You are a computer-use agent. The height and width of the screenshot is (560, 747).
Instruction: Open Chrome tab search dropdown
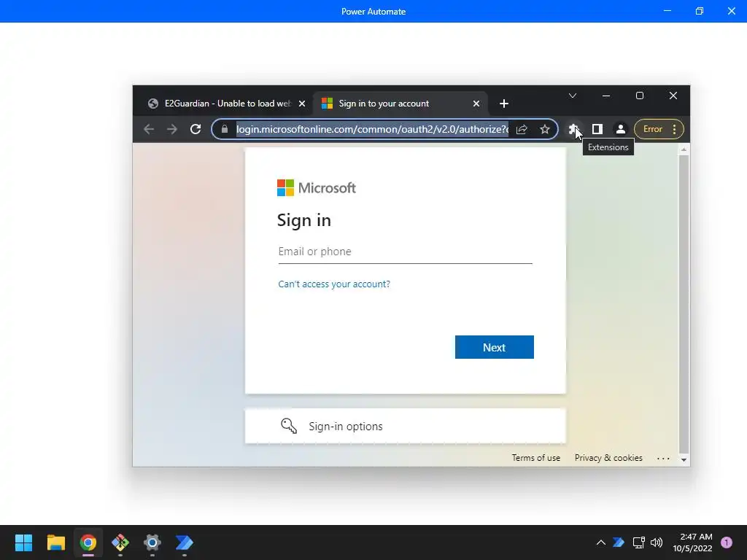coord(573,96)
